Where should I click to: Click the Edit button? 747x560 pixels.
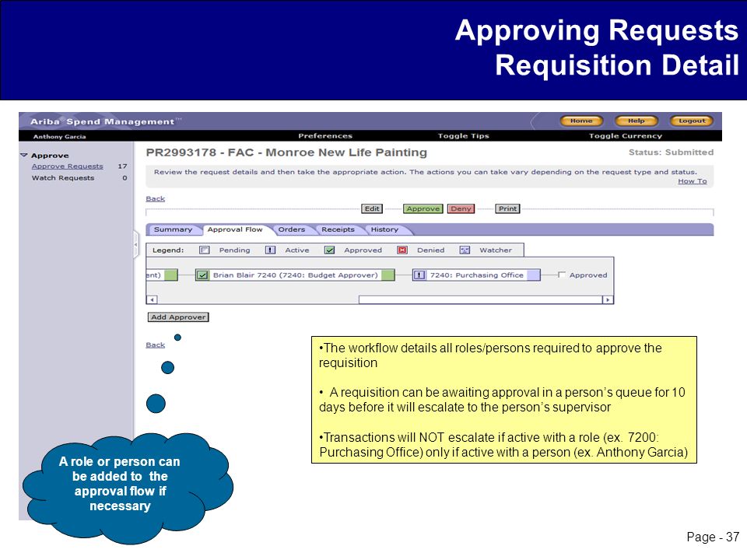372,208
